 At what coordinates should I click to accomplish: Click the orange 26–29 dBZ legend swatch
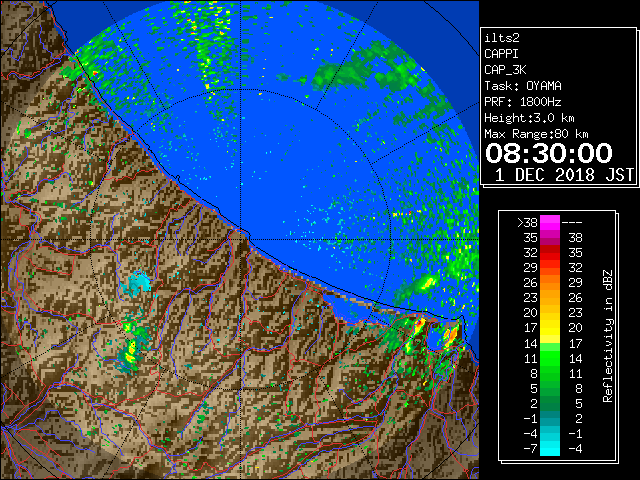(550, 283)
